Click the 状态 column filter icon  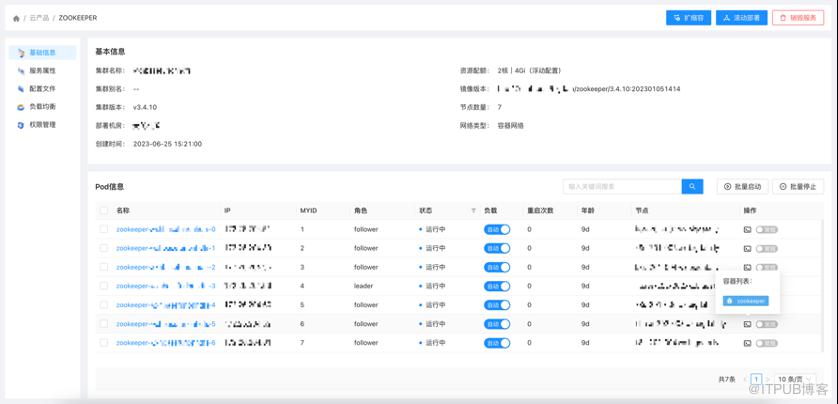(x=473, y=211)
